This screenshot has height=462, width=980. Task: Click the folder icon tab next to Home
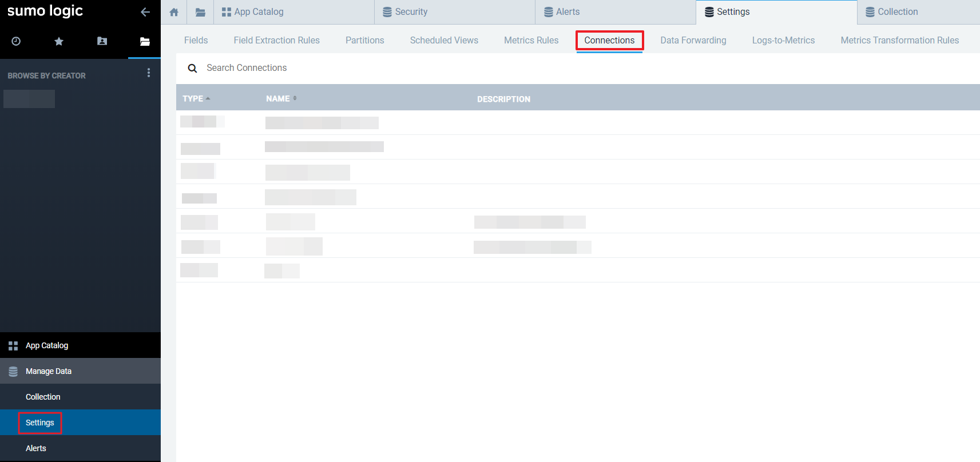click(x=200, y=12)
